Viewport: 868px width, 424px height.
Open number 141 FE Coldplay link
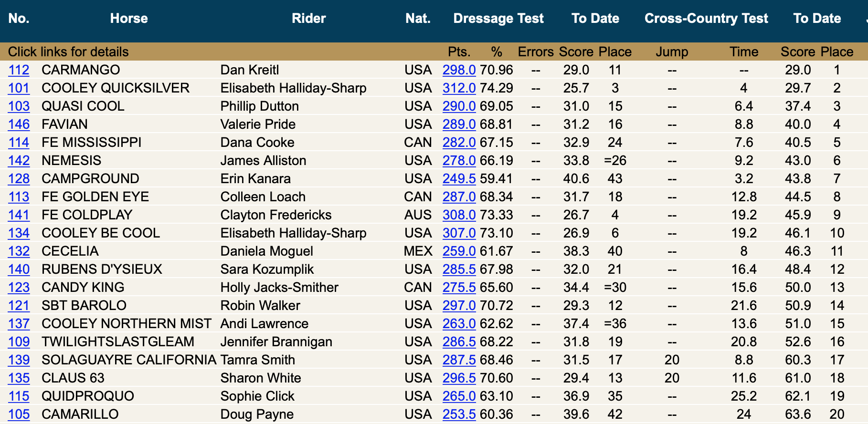pyautogui.click(x=19, y=215)
